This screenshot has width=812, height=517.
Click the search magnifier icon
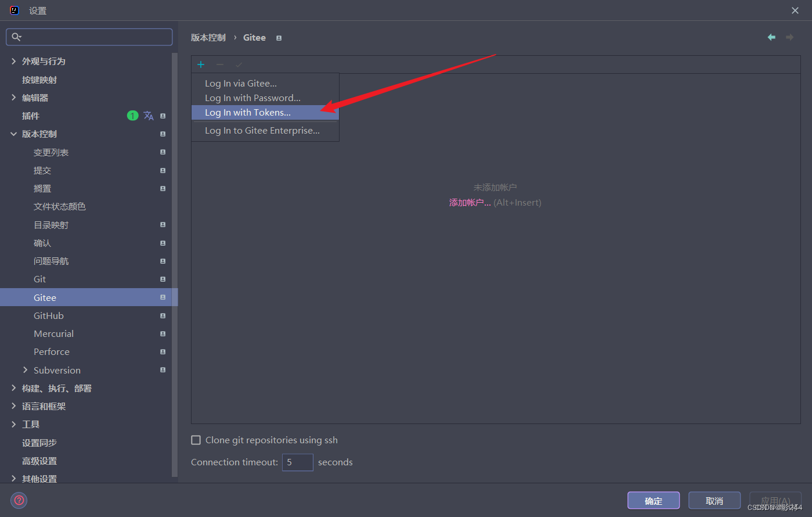point(16,37)
